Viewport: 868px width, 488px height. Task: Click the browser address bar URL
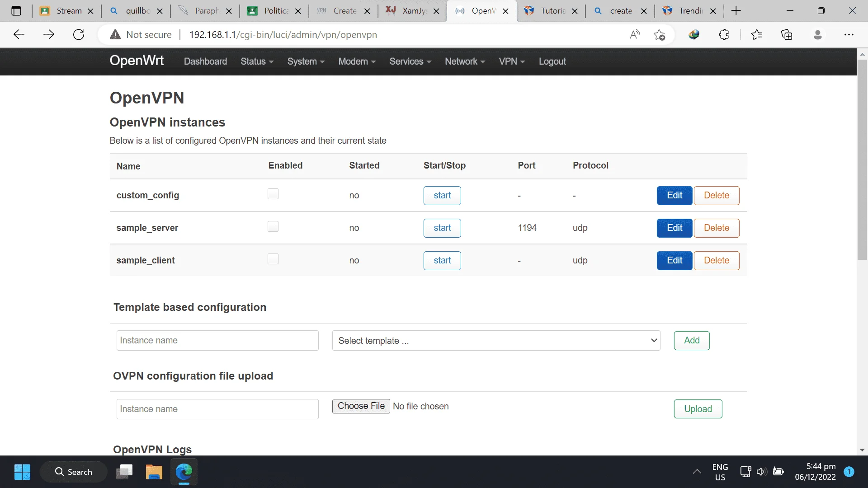(x=283, y=35)
